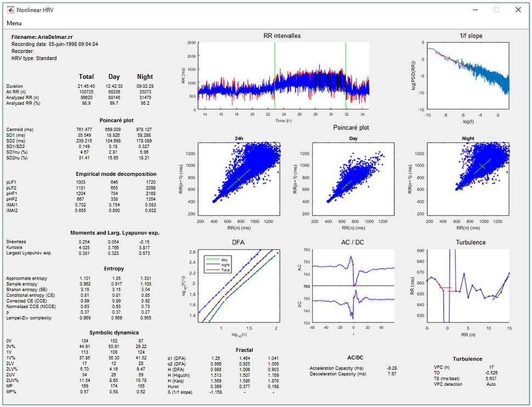The image size is (532, 407).
Task: Minimize the Nonlinear HRV window
Action: pyautogui.click(x=476, y=10)
